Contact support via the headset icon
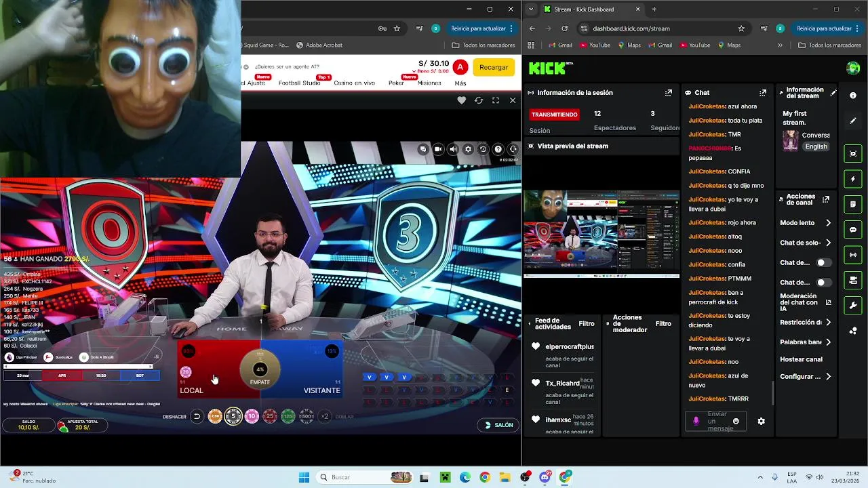868x488 pixels. tap(513, 149)
